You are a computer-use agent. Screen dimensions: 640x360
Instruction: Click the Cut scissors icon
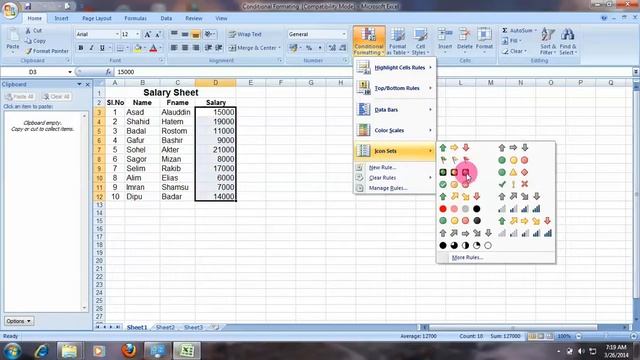[x=28, y=31]
